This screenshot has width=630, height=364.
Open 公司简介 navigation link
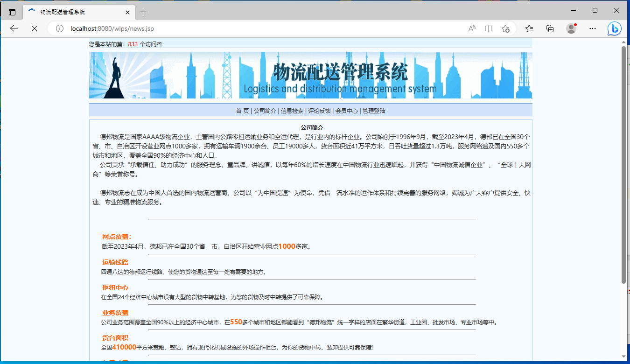click(265, 111)
